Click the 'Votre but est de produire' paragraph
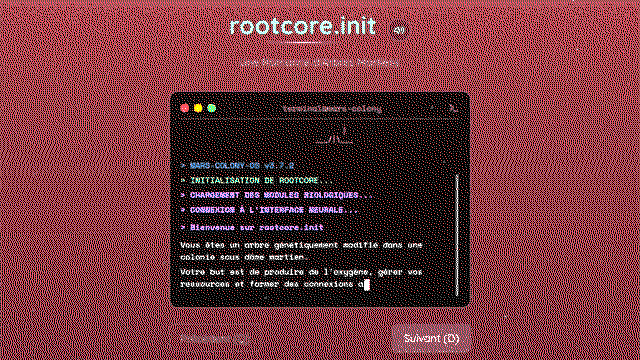Screen dimensions: 640x360 tap(301, 278)
